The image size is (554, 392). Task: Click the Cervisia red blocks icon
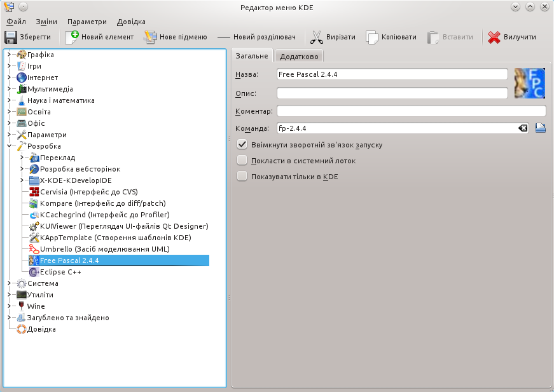(x=34, y=192)
